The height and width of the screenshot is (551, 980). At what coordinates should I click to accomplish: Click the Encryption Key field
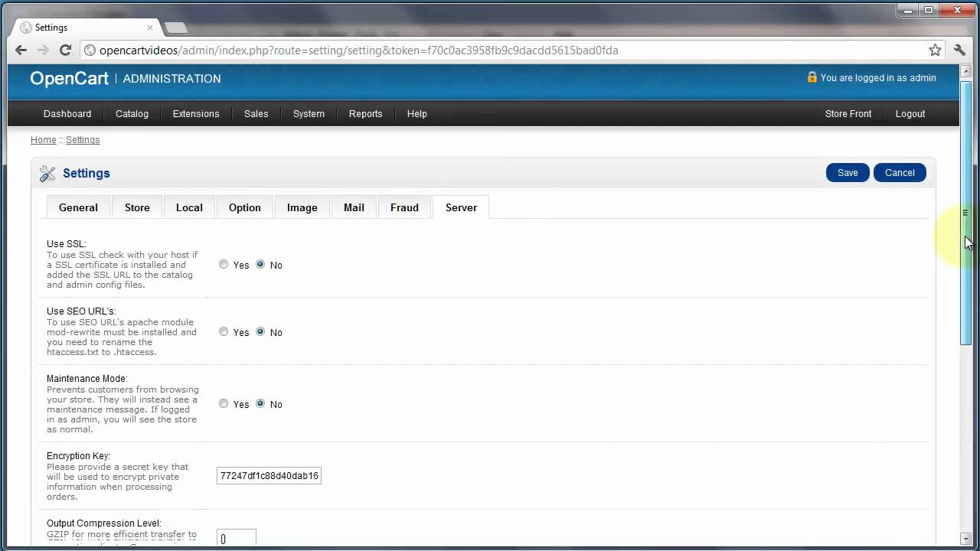coord(269,476)
